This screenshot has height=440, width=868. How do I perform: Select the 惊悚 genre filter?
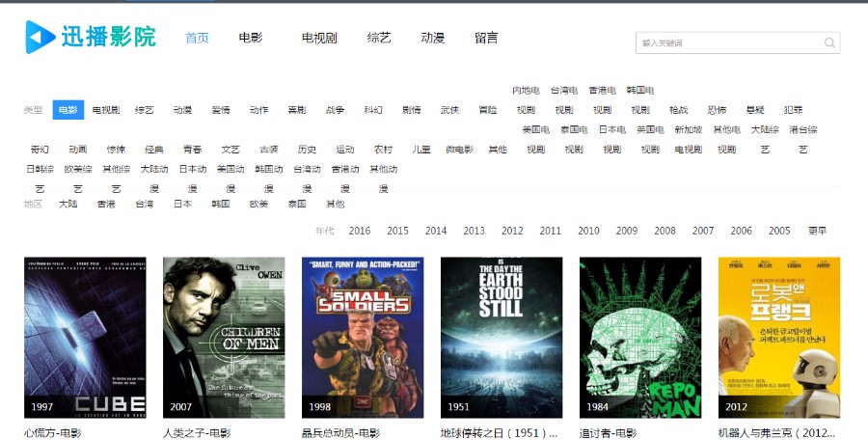point(116,149)
